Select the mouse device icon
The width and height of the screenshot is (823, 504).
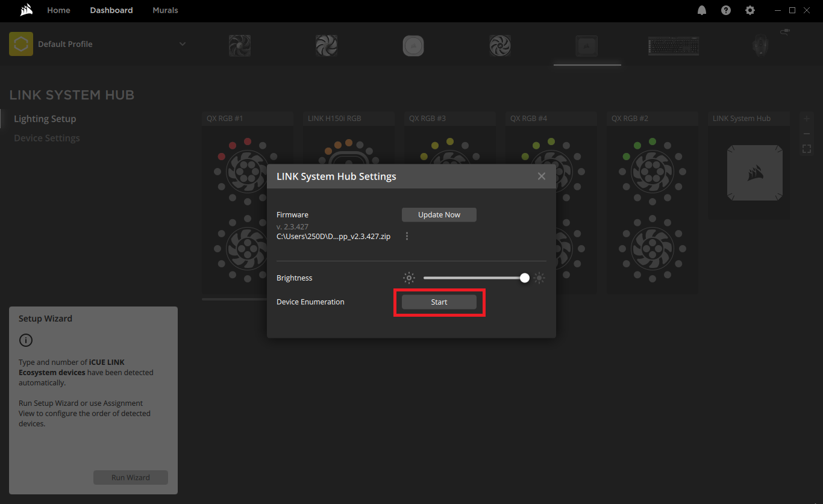click(x=760, y=45)
